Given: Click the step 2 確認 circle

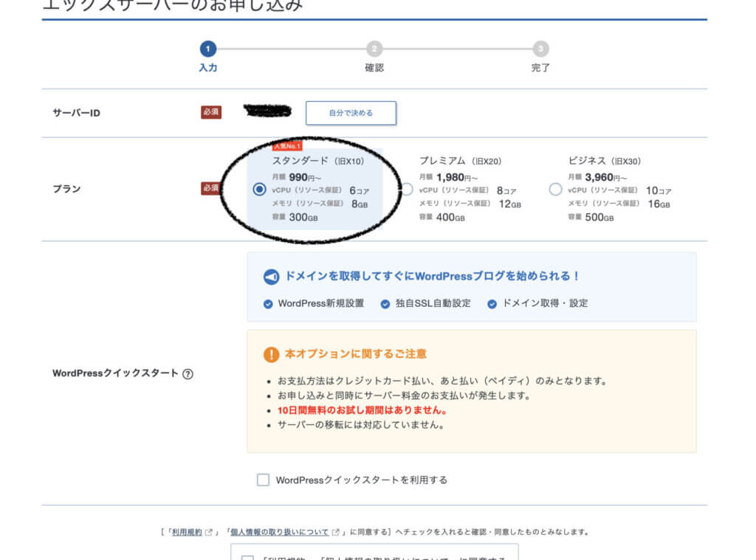Looking at the screenshot, I should 374,49.
